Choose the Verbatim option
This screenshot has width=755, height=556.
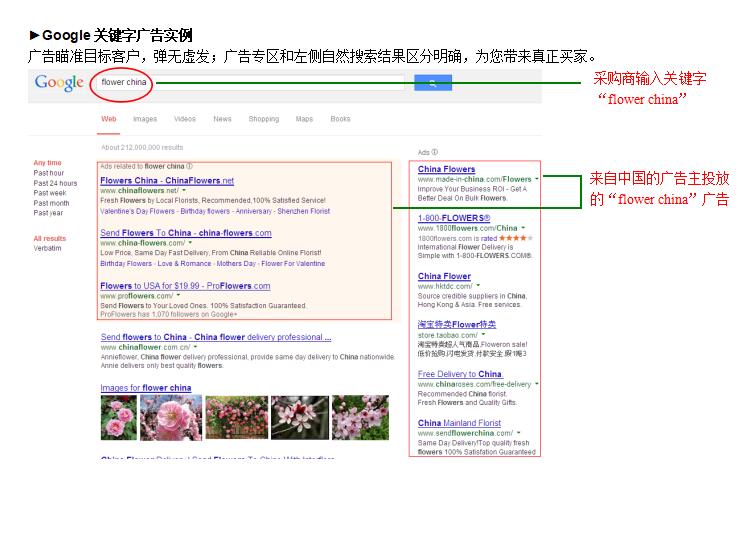(47, 248)
